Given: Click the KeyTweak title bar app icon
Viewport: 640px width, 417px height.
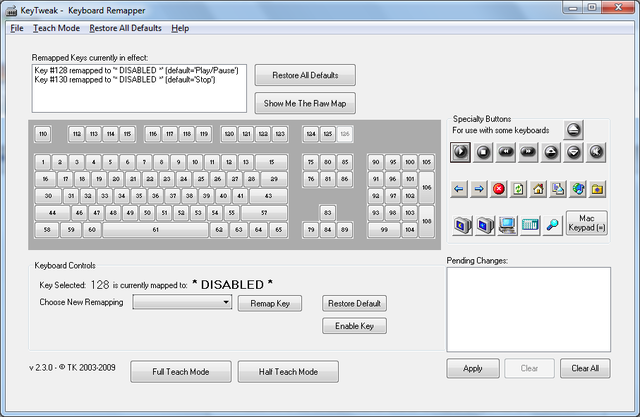Looking at the screenshot, I should click(x=11, y=11).
